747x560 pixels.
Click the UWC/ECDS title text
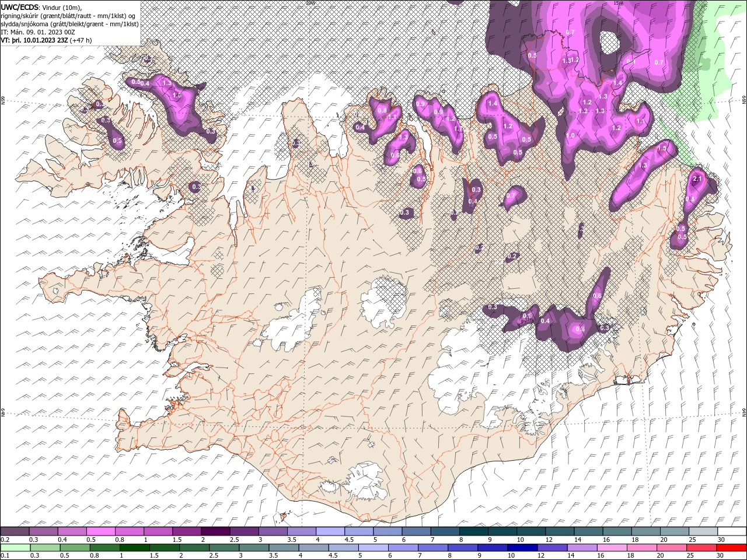coord(19,7)
